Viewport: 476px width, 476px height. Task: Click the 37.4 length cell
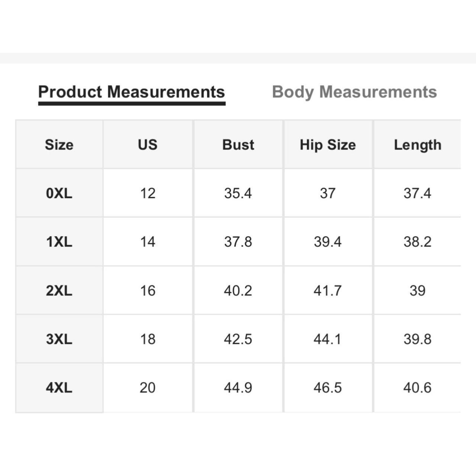tap(417, 193)
